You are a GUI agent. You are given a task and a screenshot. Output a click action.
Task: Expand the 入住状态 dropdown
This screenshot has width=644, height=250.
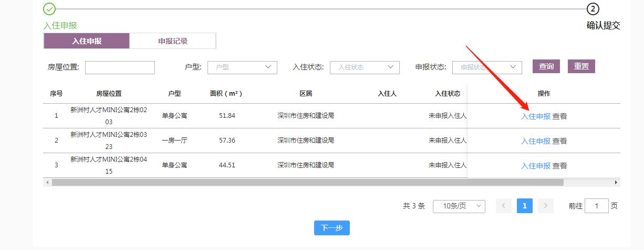(365, 67)
